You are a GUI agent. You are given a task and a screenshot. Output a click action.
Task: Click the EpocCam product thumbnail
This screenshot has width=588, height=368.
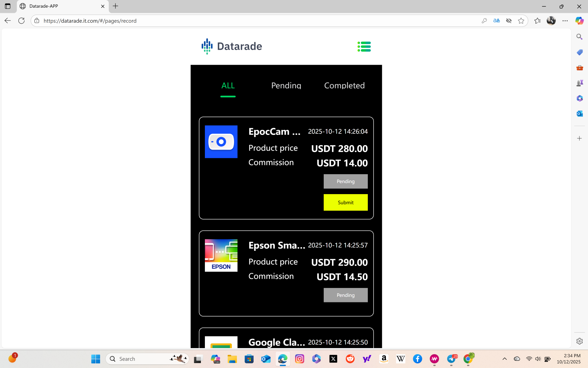[221, 142]
